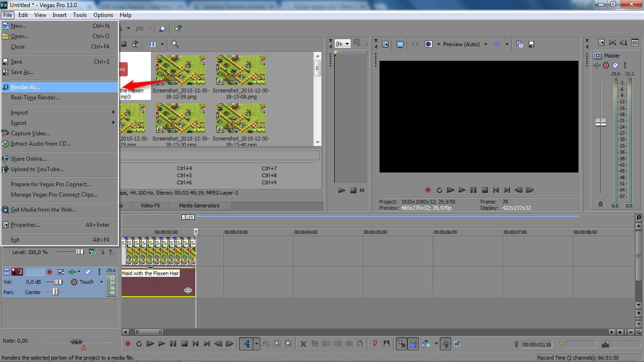Open the Project Media views dropdown arrow
The width and height of the screenshot is (644, 362).
[x=163, y=44]
